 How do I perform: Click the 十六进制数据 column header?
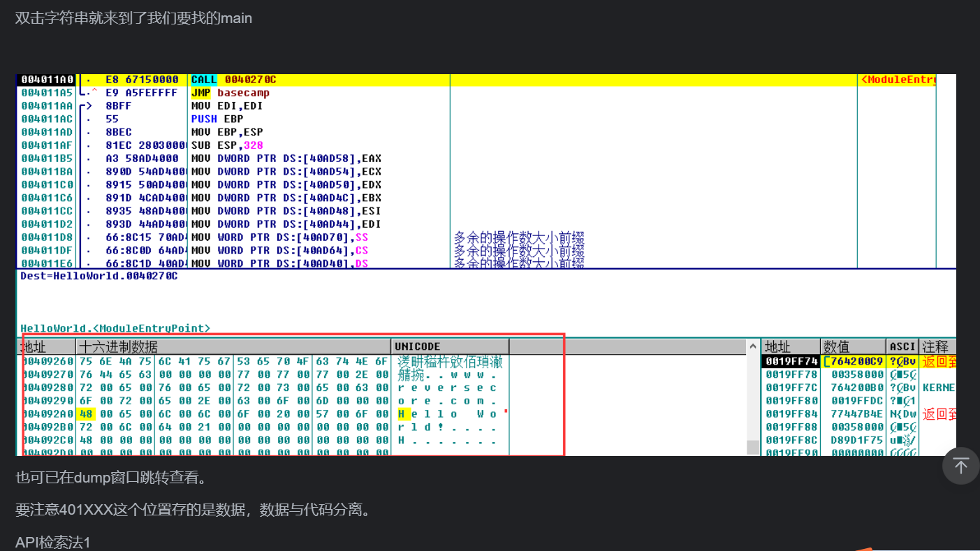118,346
